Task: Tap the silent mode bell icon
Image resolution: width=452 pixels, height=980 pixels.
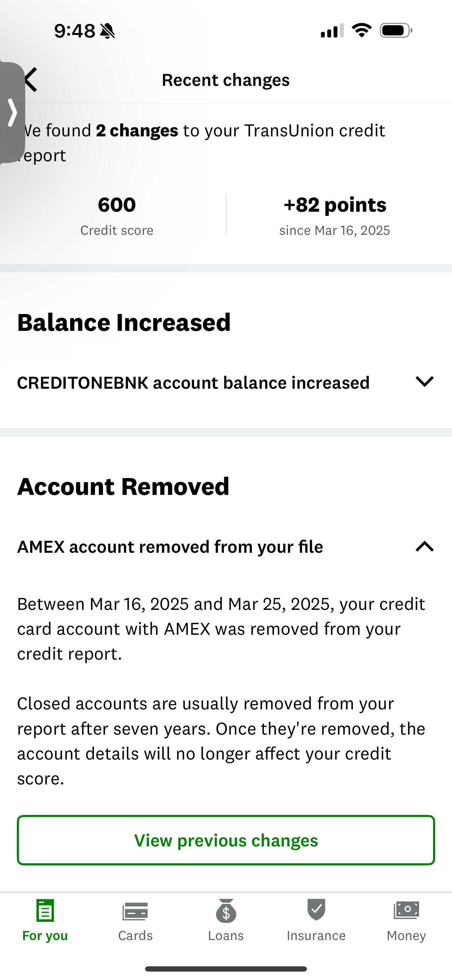Action: pos(107,31)
